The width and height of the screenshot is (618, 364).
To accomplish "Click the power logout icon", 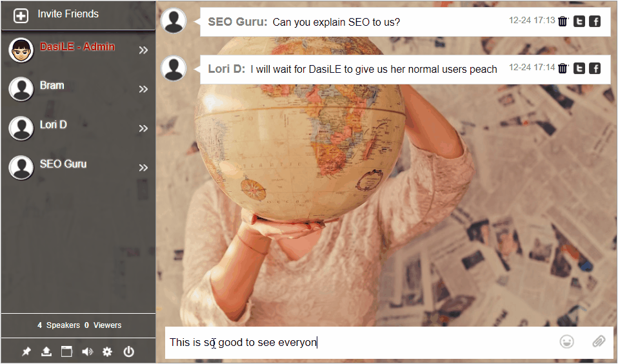I will click(x=128, y=351).
